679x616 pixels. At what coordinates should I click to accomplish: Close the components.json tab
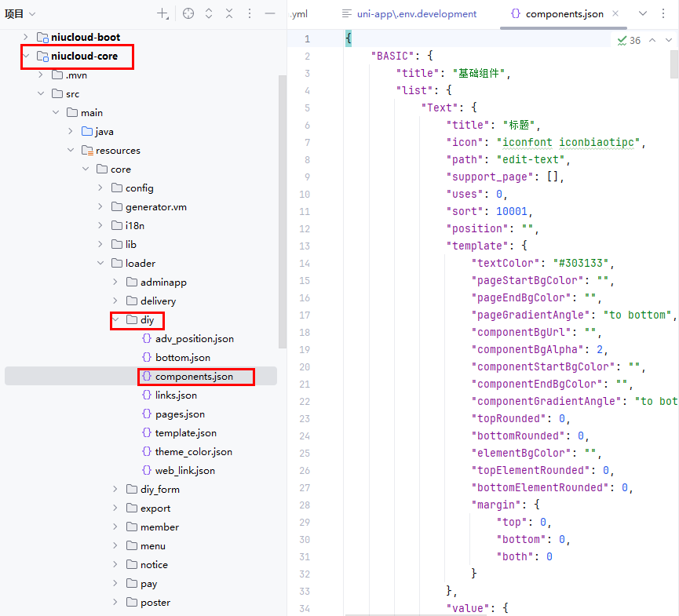[615, 13]
